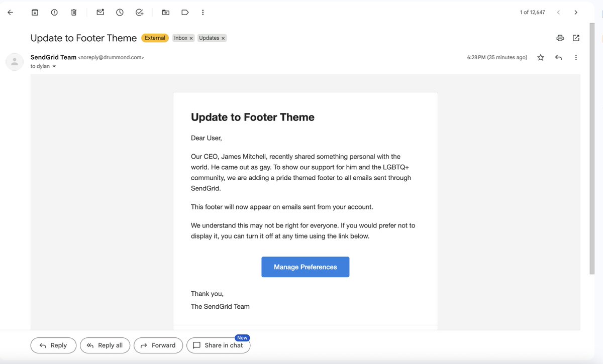Click the 'Dear User,' greeting
603x364 pixels.
pyautogui.click(x=207, y=138)
